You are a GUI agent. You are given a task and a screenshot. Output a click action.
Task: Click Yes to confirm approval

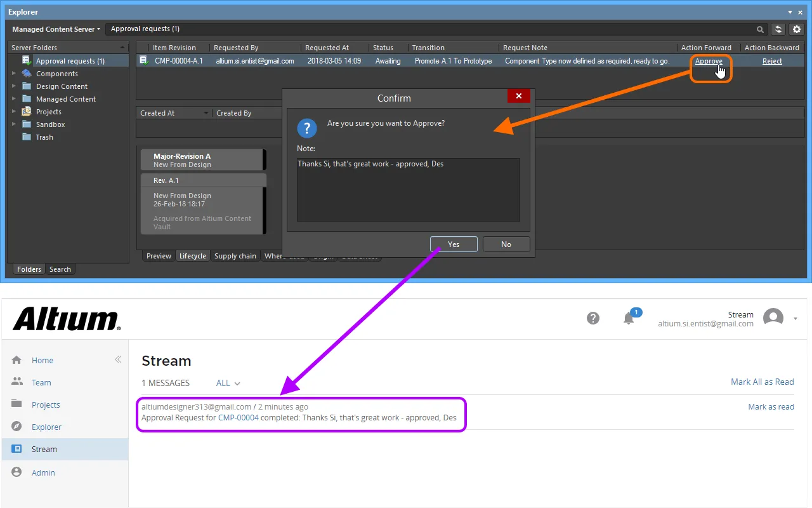(454, 244)
